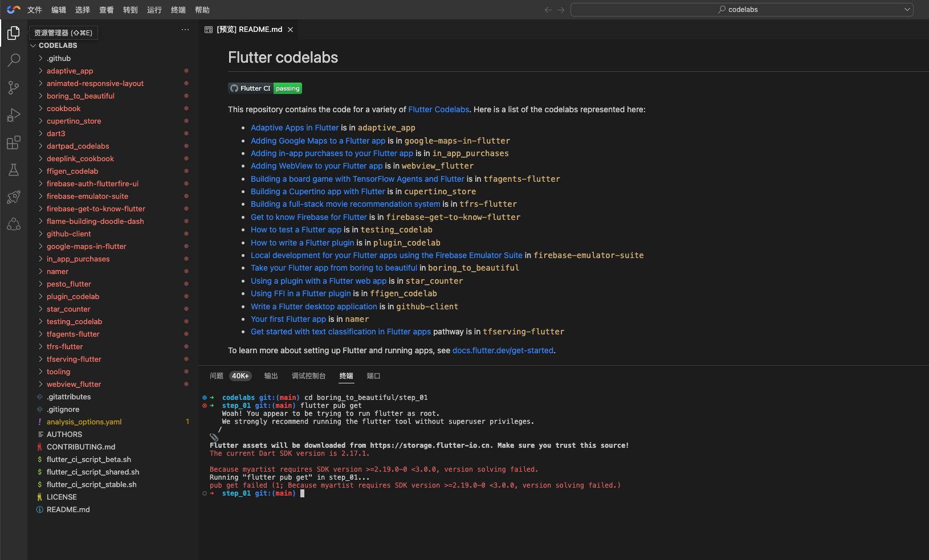Open the 选择 menu
Screen dimensions: 929x560
coord(83,10)
